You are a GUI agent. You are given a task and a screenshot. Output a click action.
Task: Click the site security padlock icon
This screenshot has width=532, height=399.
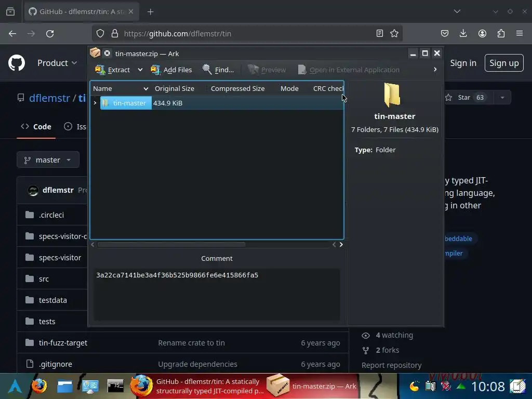pos(115,34)
